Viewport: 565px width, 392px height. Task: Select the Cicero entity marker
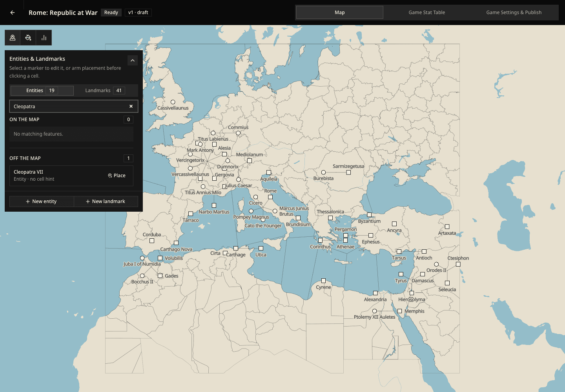[255, 197]
